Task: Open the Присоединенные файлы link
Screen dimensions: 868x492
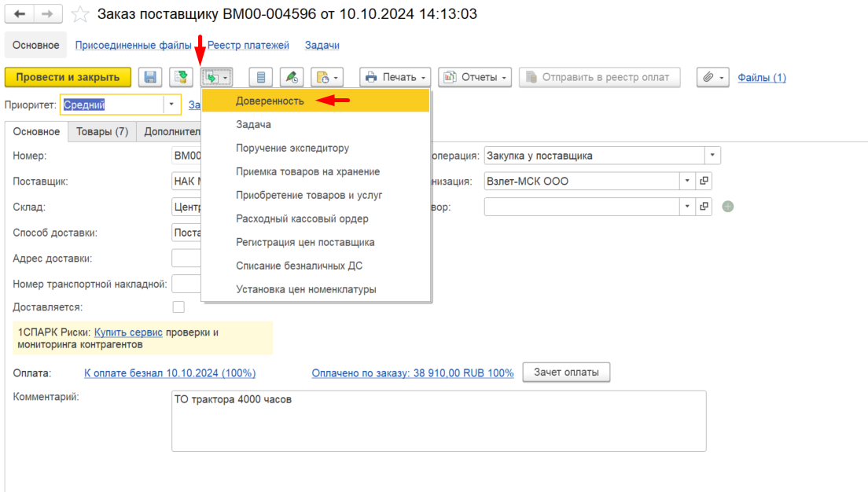Action: (134, 46)
